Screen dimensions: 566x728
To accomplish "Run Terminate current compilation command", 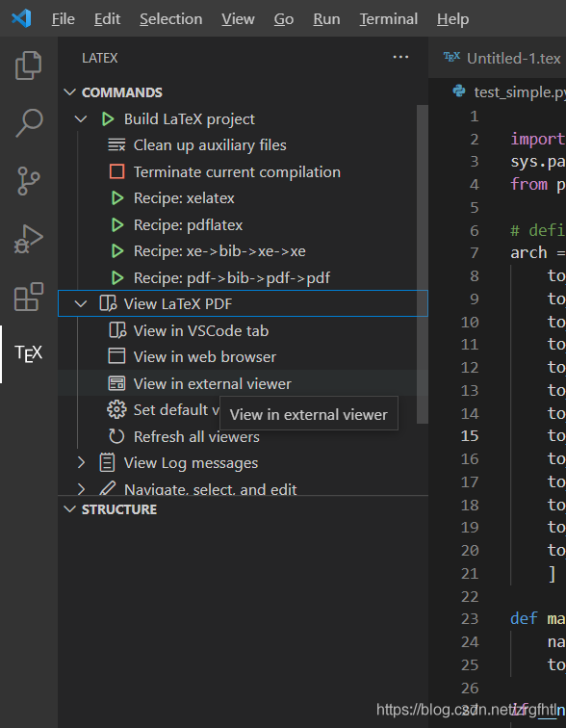I will (x=237, y=171).
